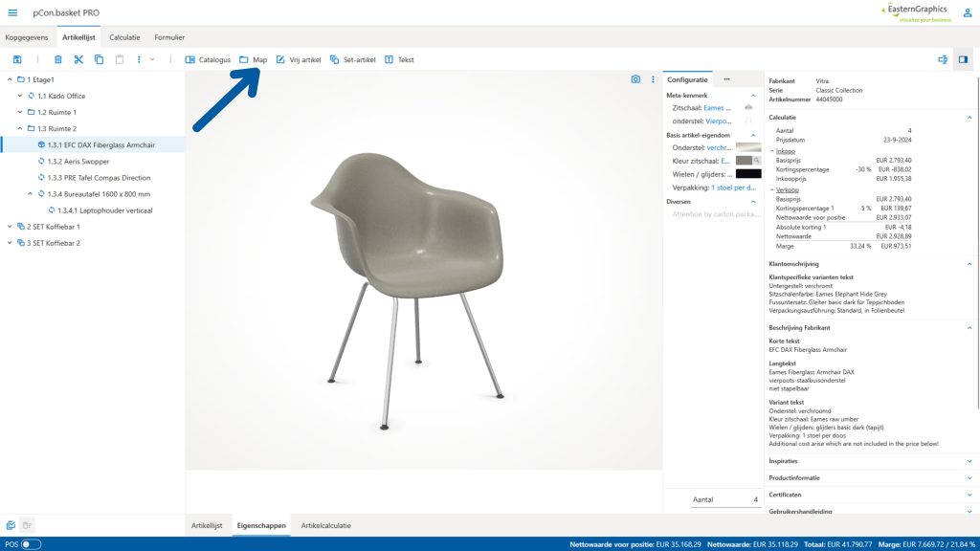Collapse the Klantomschrijving section
980x551 pixels.
tap(969, 264)
